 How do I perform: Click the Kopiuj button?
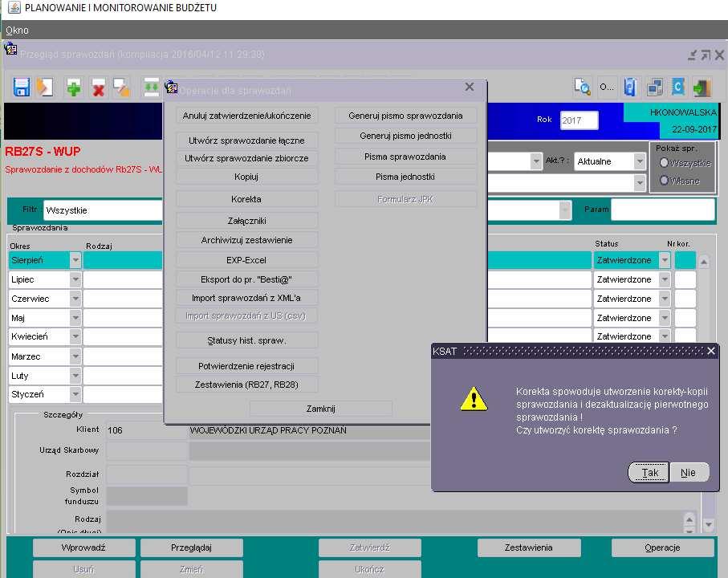click(246, 177)
